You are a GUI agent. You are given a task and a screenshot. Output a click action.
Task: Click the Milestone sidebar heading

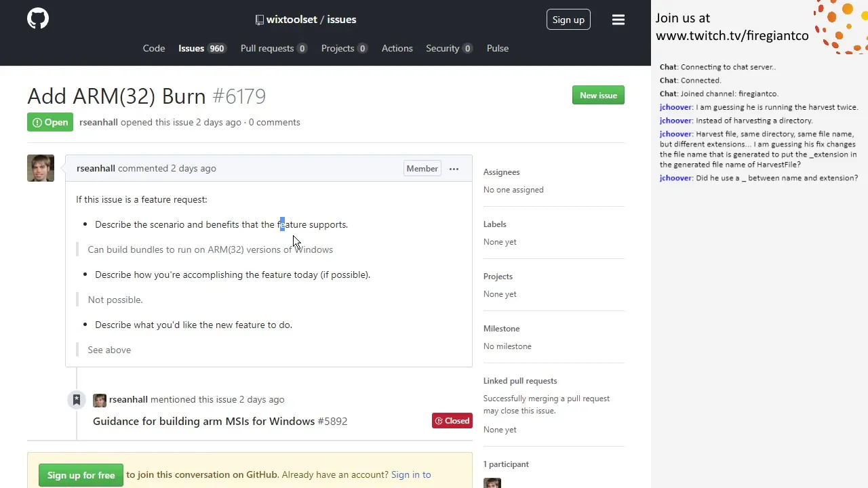tap(501, 329)
